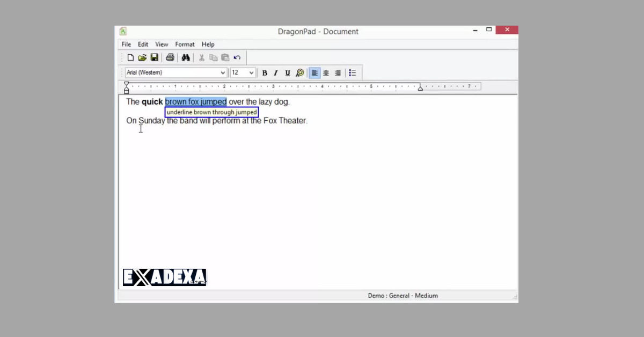Toggle italic formatting

(x=276, y=72)
